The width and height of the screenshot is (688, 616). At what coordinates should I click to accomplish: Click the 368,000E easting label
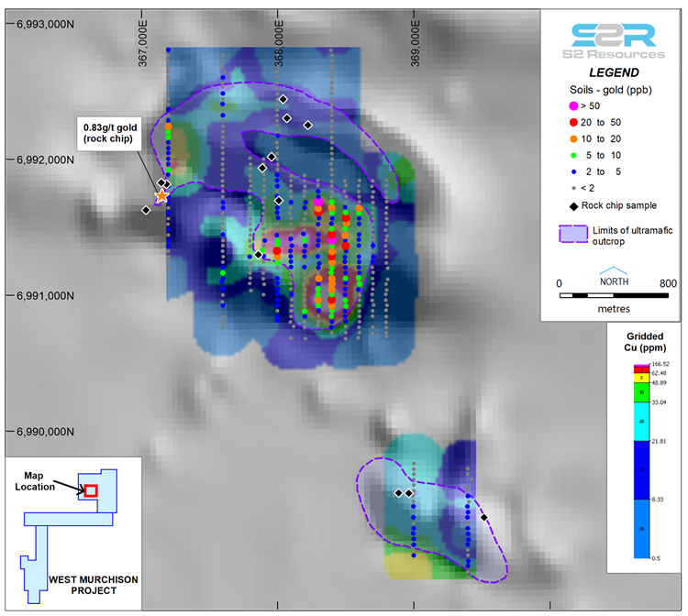pos(279,43)
